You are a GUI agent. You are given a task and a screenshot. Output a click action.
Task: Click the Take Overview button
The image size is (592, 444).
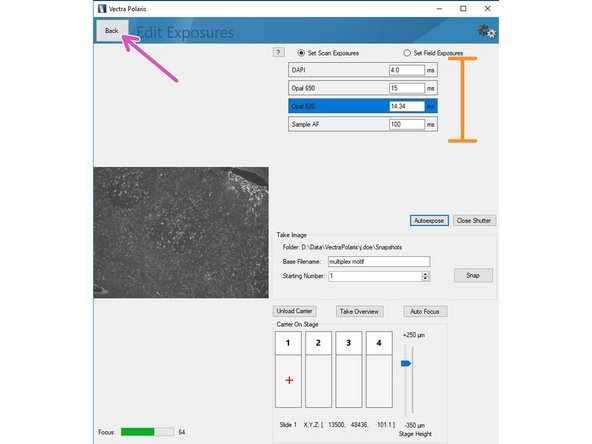pyautogui.click(x=359, y=311)
